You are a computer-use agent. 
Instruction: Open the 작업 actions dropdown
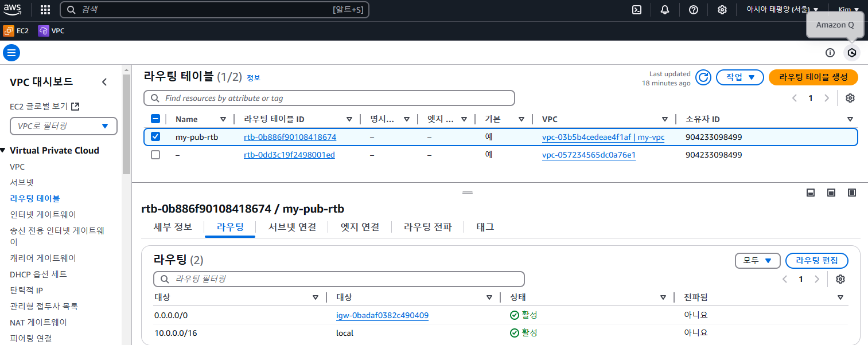point(739,77)
